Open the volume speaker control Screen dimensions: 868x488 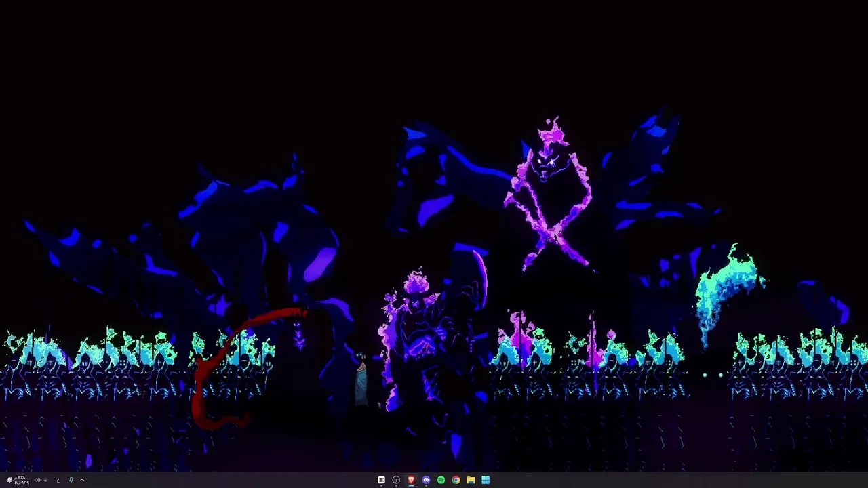click(x=37, y=480)
